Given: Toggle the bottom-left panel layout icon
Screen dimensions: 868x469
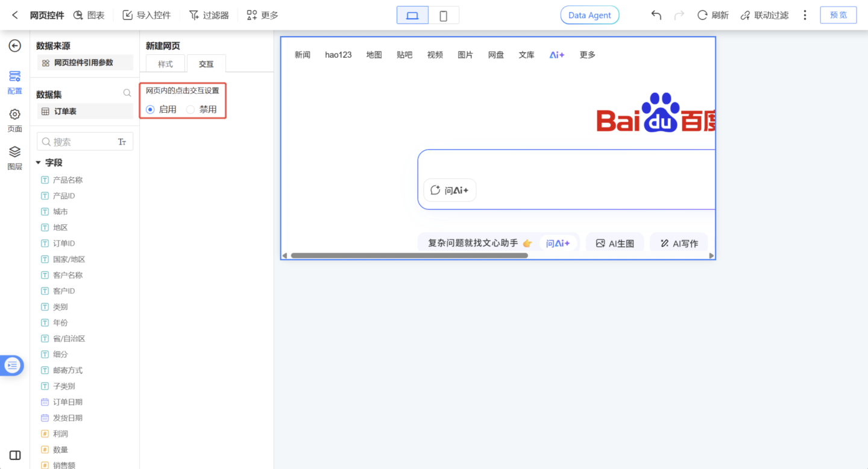Looking at the screenshot, I should tap(15, 455).
